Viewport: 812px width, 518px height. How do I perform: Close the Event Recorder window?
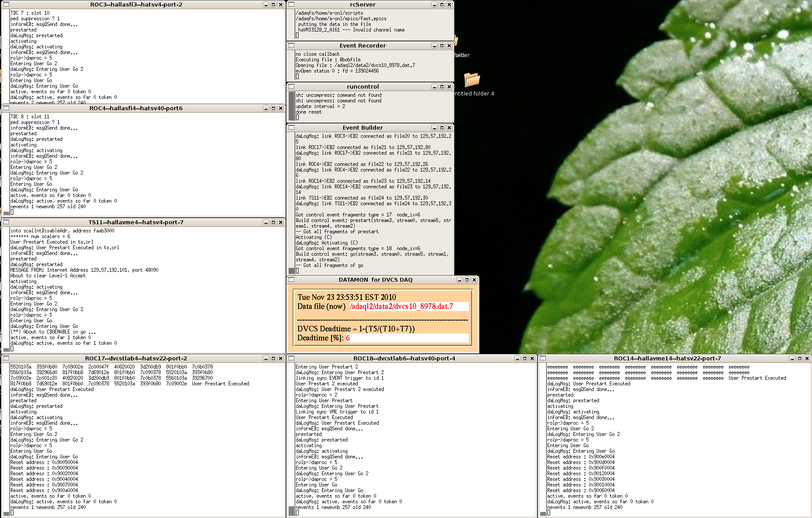pyautogui.click(x=449, y=45)
